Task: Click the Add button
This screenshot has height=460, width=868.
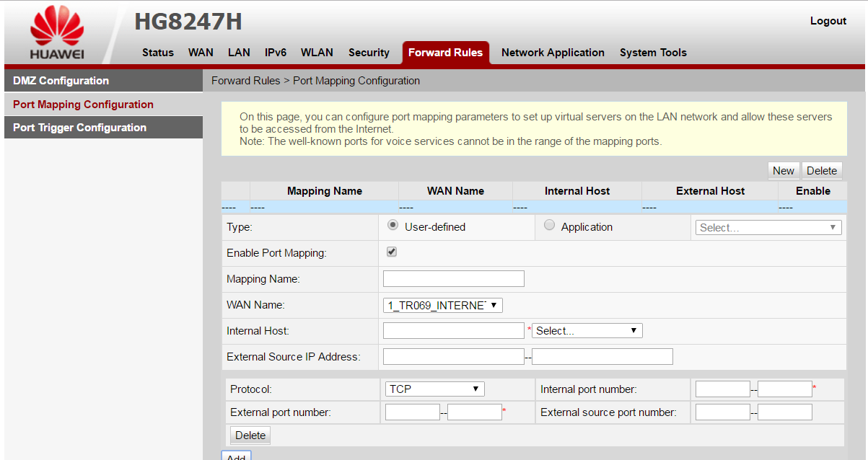Action: click(x=236, y=457)
